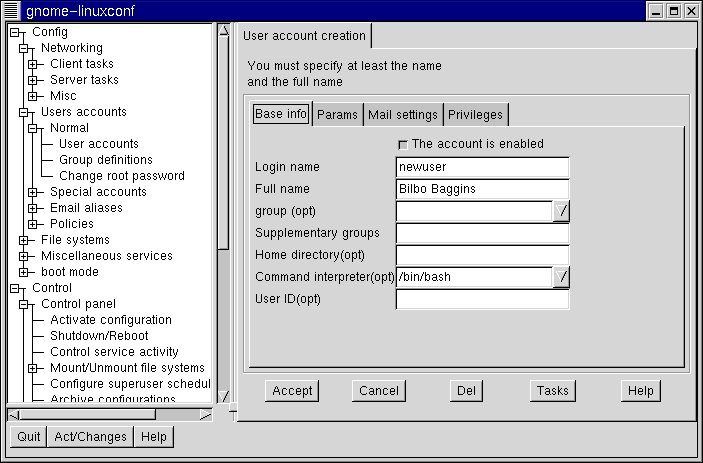Select Group definitions tree item
703x463 pixels.
(105, 160)
